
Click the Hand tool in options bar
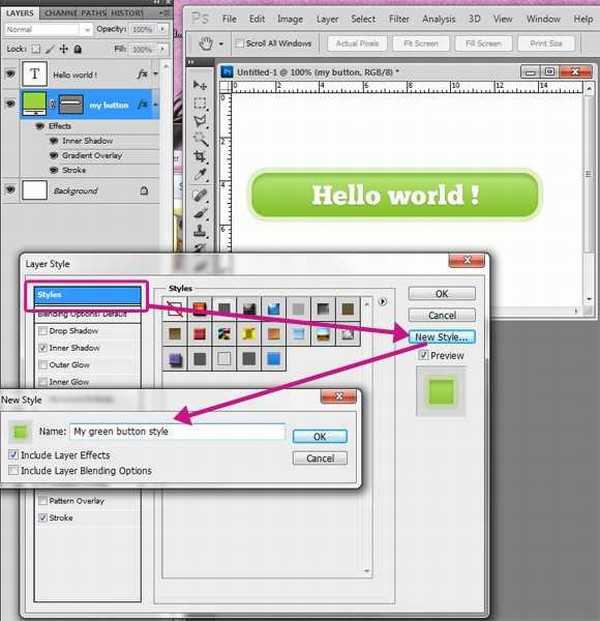tap(207, 43)
